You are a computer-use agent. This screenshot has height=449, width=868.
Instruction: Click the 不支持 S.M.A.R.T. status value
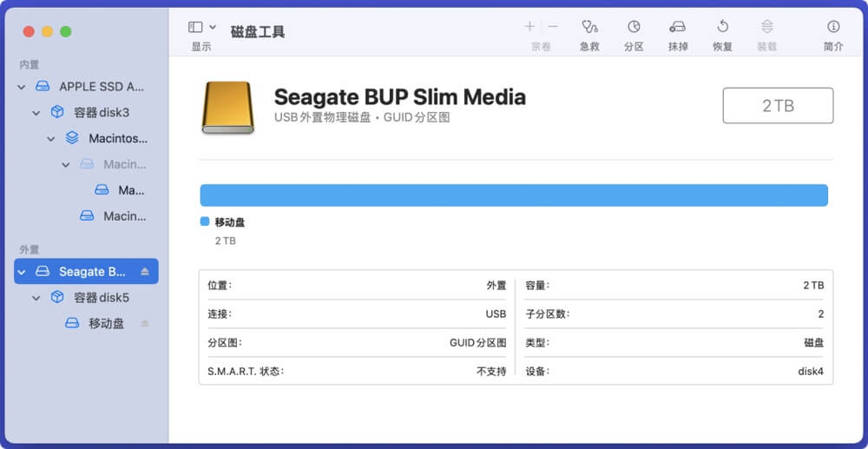point(491,371)
